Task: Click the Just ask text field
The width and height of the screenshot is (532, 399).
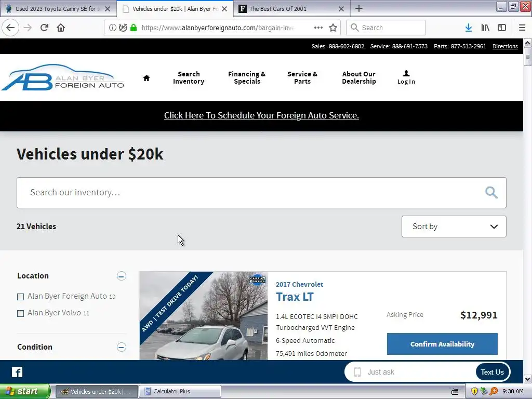Action: pos(419,372)
